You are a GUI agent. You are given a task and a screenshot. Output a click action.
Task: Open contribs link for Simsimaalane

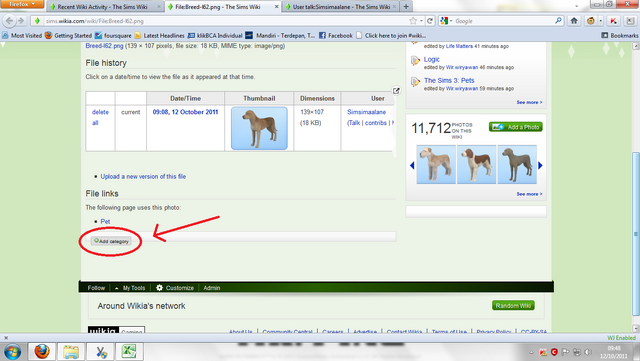coord(376,123)
